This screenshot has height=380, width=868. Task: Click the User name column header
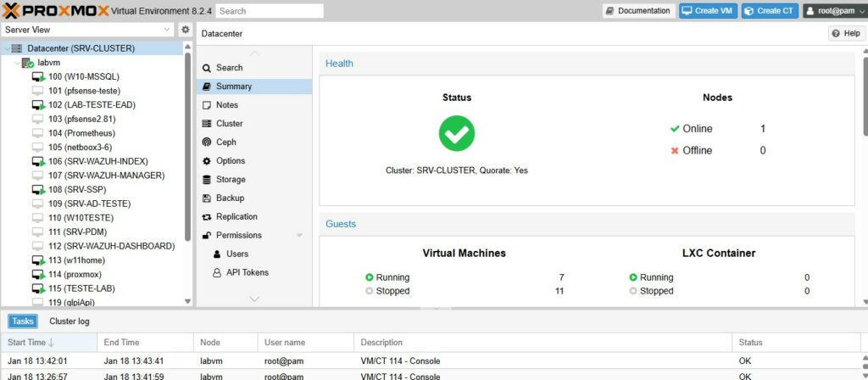305,343
